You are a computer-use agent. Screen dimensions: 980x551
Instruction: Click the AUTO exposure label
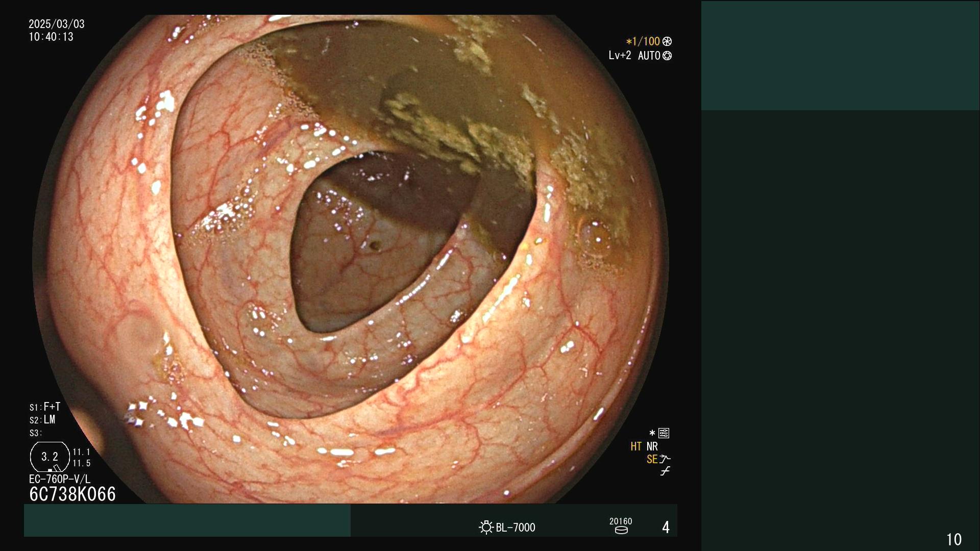tap(649, 56)
